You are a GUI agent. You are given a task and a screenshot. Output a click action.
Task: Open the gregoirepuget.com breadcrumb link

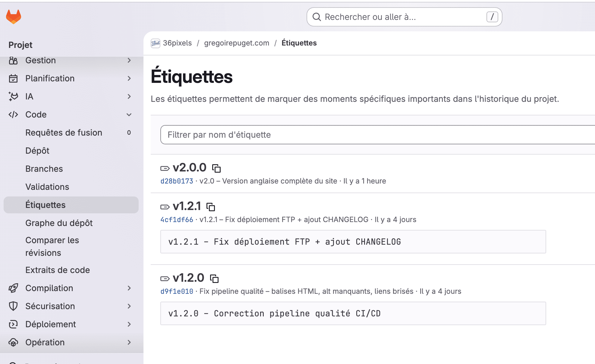[x=237, y=43]
